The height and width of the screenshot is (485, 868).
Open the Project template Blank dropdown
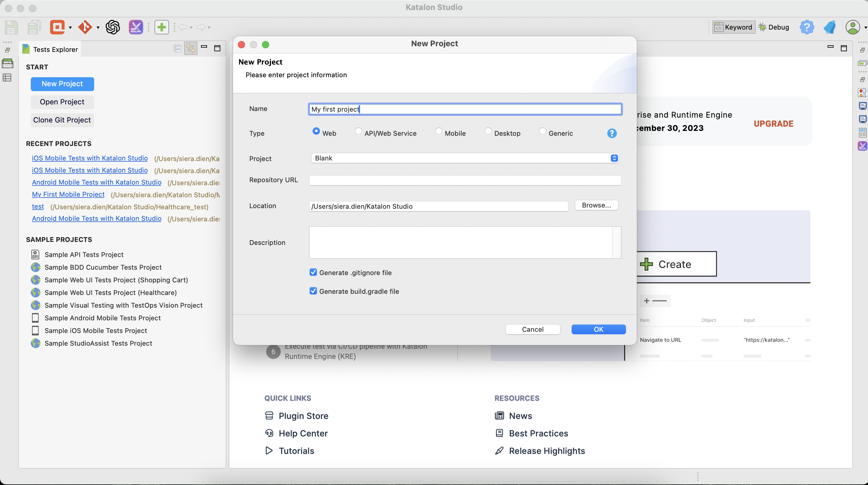(x=465, y=158)
